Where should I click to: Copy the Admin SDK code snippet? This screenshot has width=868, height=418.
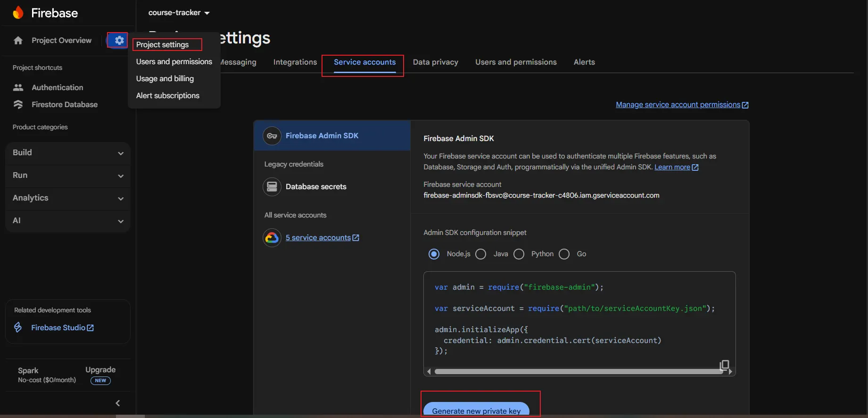click(x=724, y=365)
